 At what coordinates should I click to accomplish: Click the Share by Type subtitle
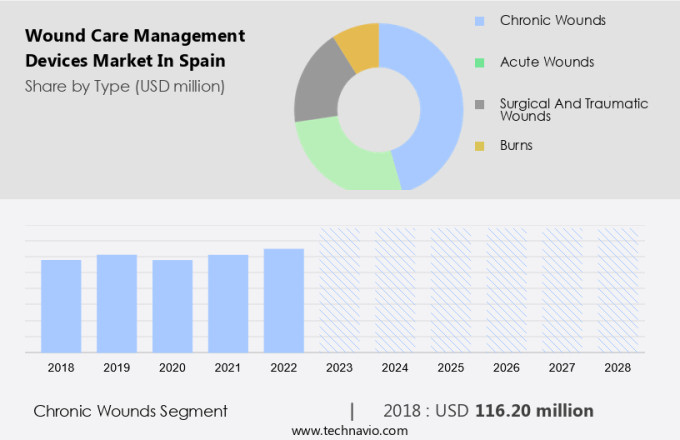point(125,87)
